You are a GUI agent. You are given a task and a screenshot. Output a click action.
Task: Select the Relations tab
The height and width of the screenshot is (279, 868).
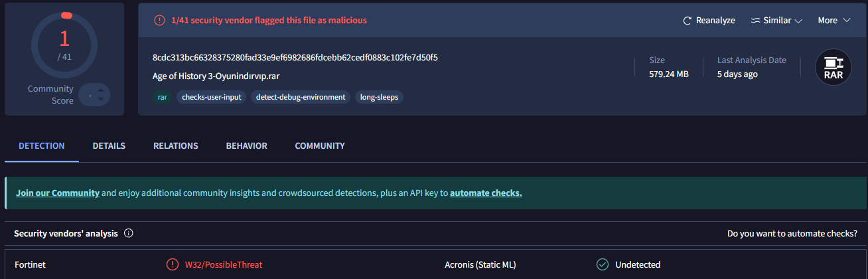point(176,146)
